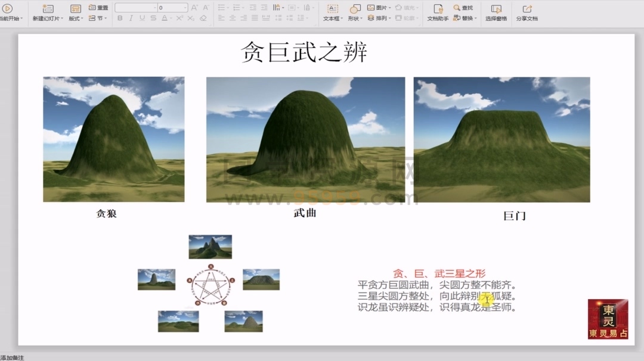Toggle Italic formatting

click(x=131, y=18)
